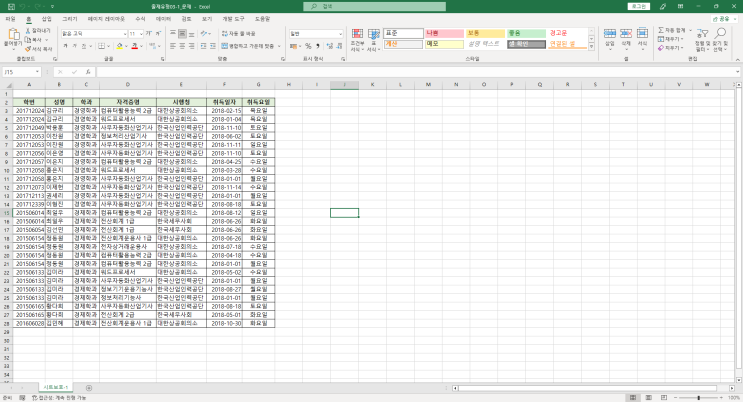This screenshot has height=402, width=743.
Task: Click the Name Box showing J15
Action: click(21, 72)
